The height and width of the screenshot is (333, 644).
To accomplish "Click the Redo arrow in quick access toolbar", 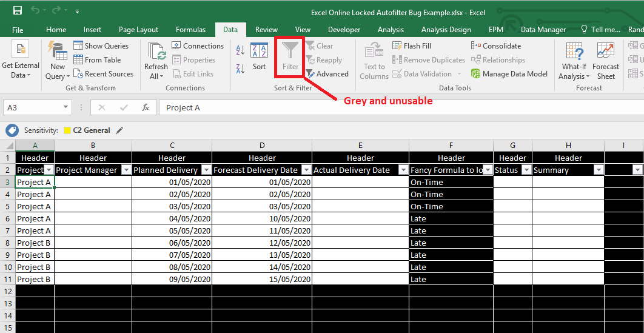I will click(56, 11).
